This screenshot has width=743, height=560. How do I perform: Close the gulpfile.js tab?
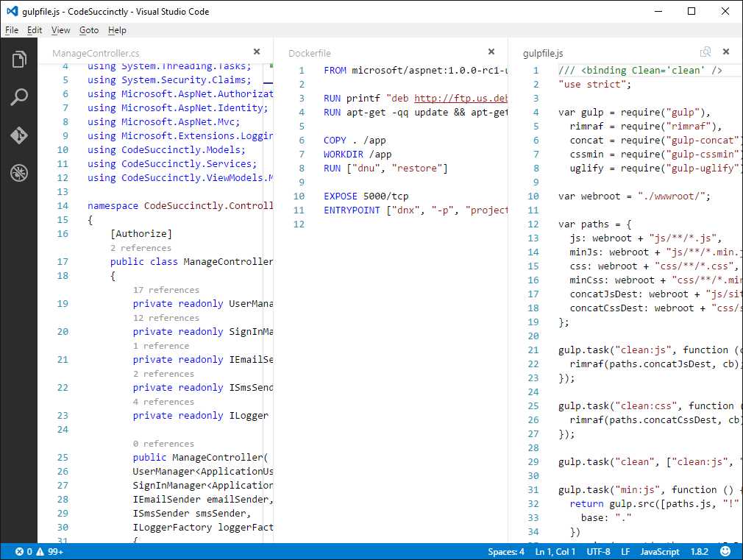(x=725, y=52)
